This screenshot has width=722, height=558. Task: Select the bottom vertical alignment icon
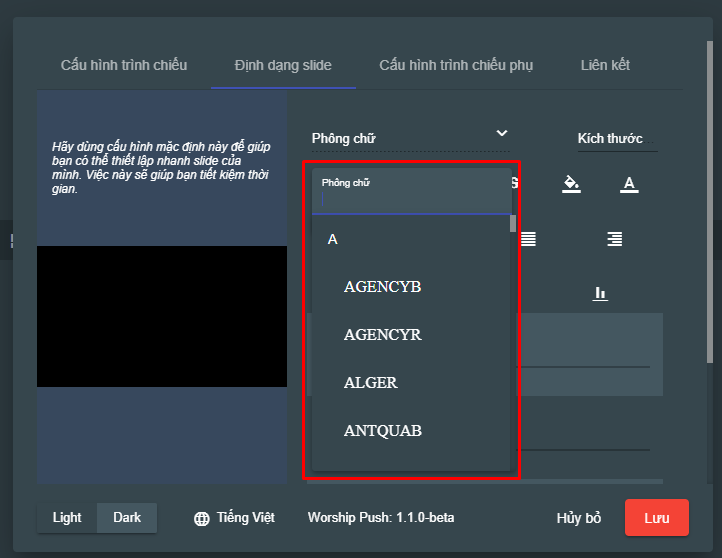(600, 293)
